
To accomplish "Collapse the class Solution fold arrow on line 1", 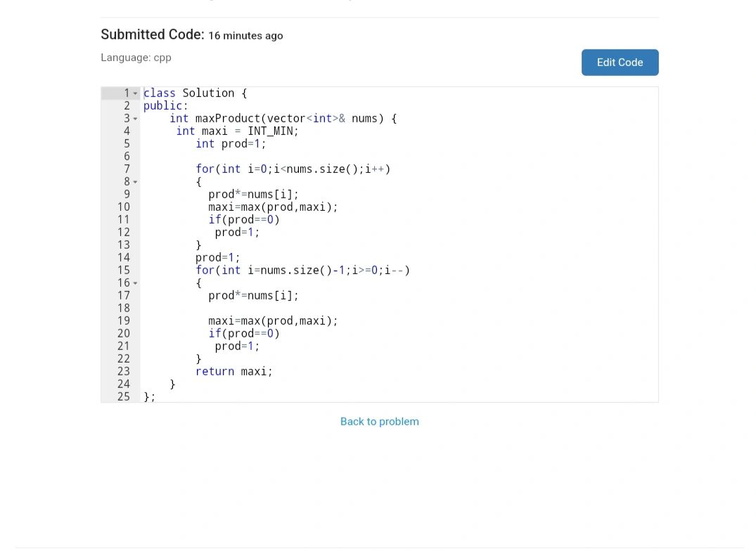I will tap(136, 93).
